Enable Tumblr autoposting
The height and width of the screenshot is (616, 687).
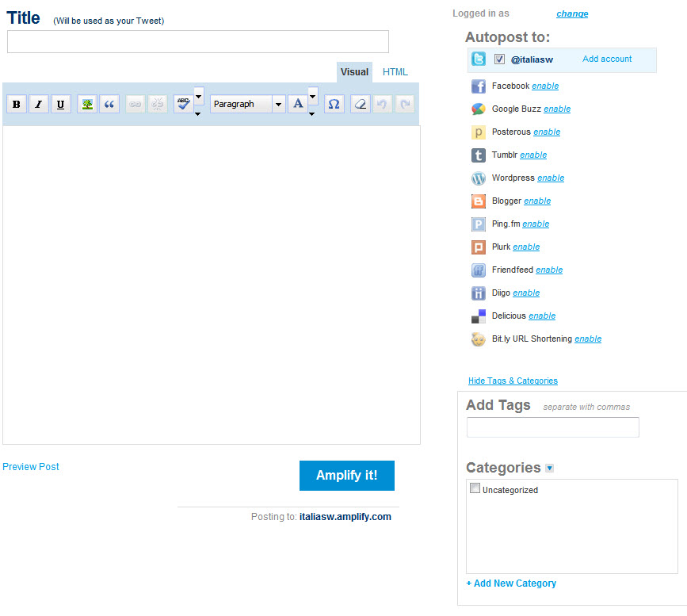tap(533, 155)
